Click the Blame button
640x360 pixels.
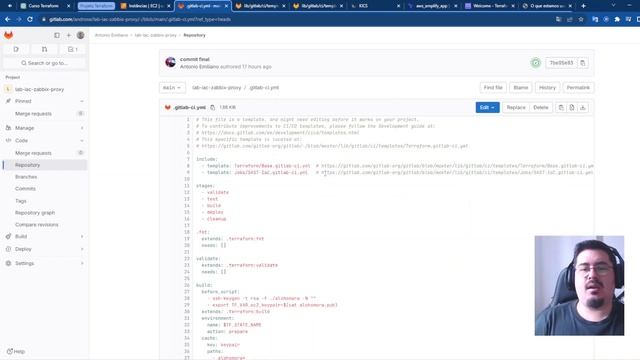point(521,88)
